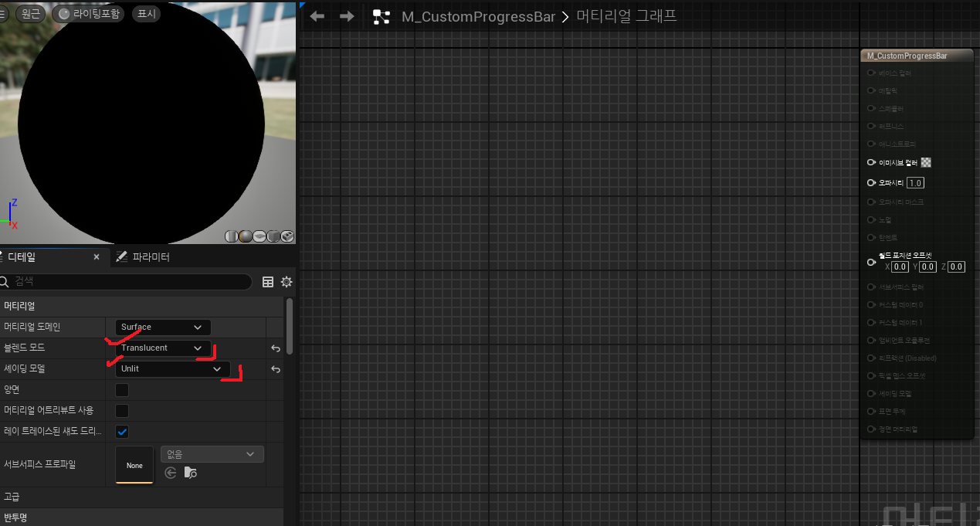
Task: Open 서브서피스 프로파일 없음 asset dropdown
Action: pyautogui.click(x=212, y=454)
